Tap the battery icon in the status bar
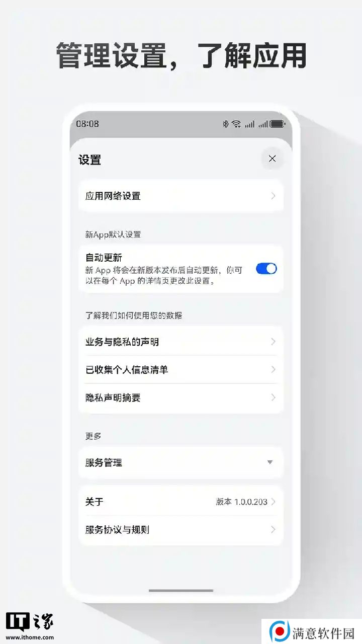The height and width of the screenshot is (644, 362). (278, 124)
